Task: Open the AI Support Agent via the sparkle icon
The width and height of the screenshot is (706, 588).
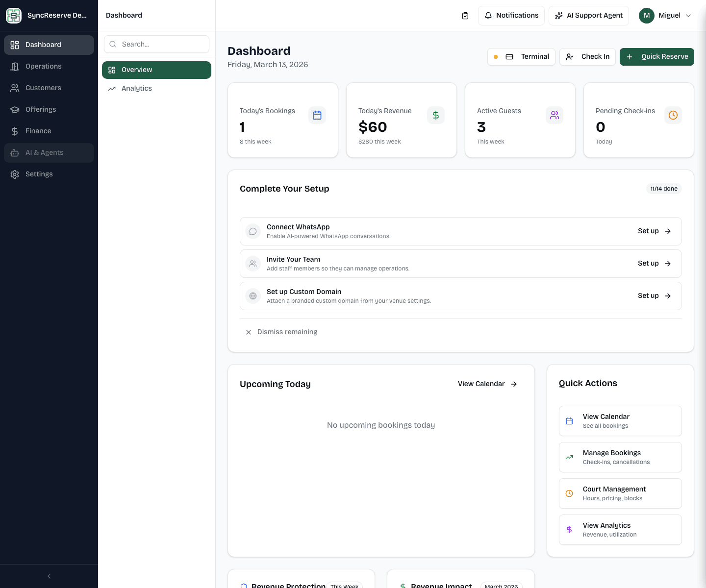Action: (x=559, y=15)
